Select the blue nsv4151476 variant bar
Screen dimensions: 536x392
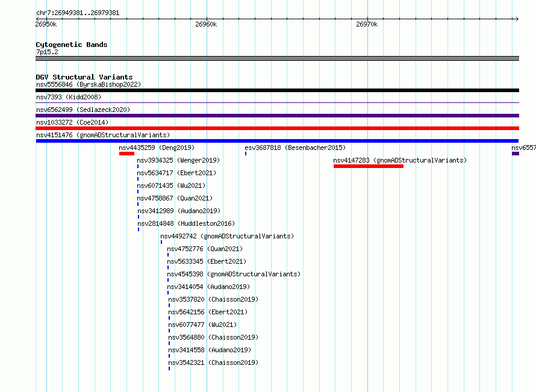(277, 141)
